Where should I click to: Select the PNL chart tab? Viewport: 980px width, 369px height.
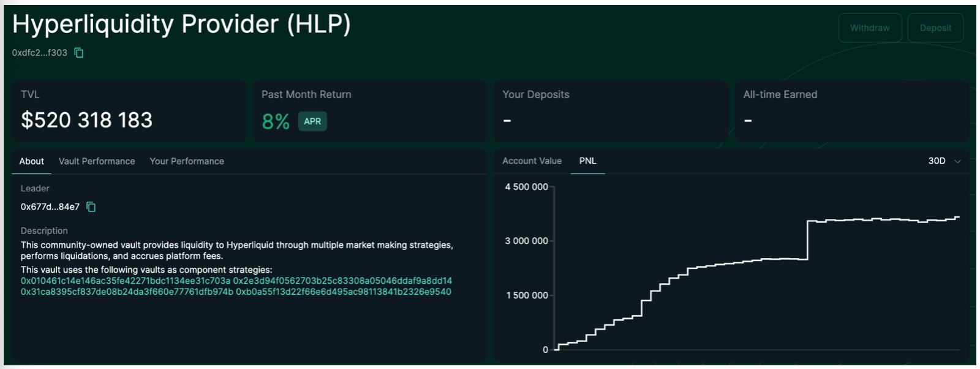click(587, 161)
